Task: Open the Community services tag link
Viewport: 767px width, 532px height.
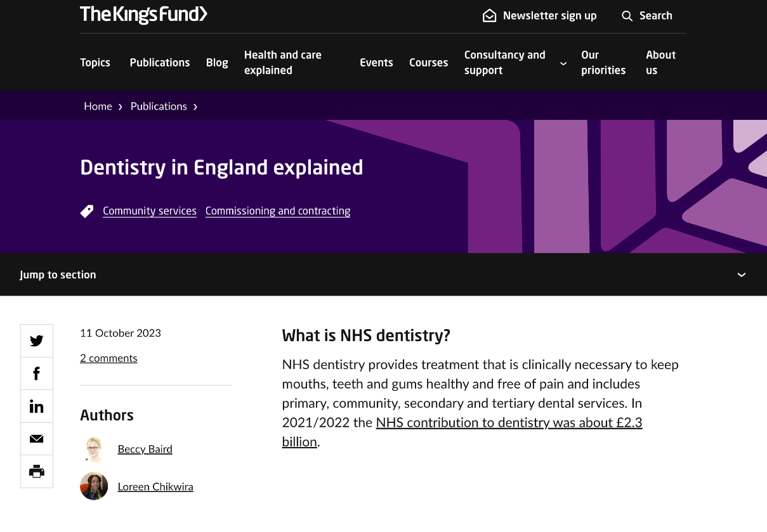Action: point(150,211)
